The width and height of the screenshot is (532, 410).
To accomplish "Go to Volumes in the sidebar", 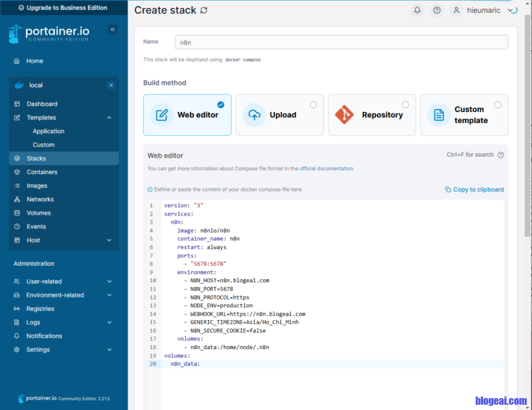I will (x=38, y=213).
